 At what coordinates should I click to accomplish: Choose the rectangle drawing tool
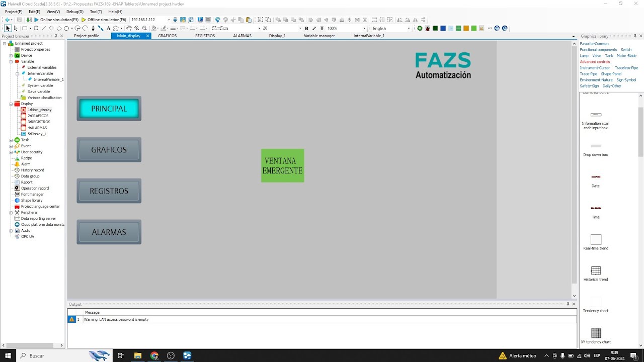click(x=24, y=28)
